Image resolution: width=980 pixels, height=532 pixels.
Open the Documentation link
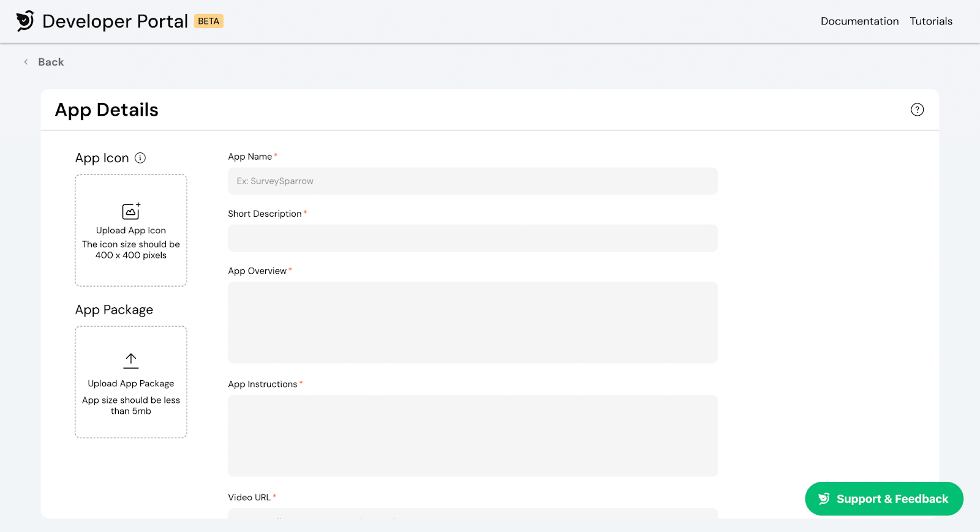(859, 21)
